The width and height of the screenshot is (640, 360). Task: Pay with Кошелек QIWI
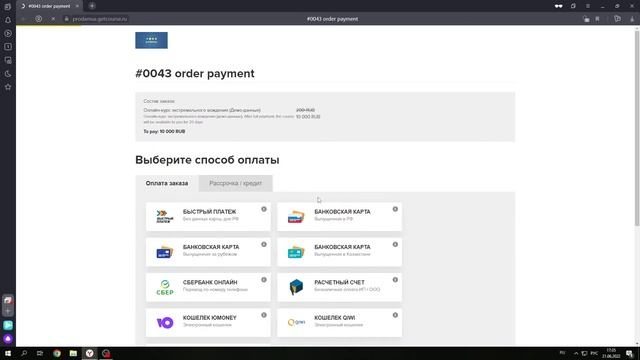pos(339,322)
